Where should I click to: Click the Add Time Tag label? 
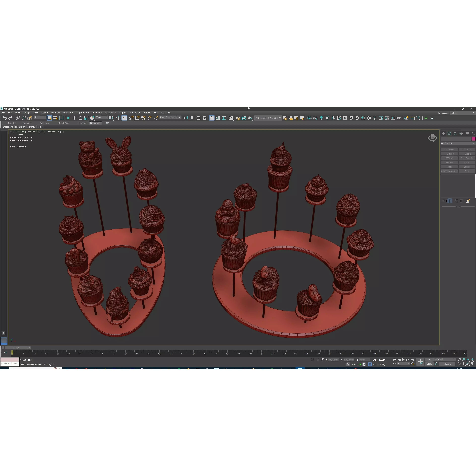pos(379,364)
